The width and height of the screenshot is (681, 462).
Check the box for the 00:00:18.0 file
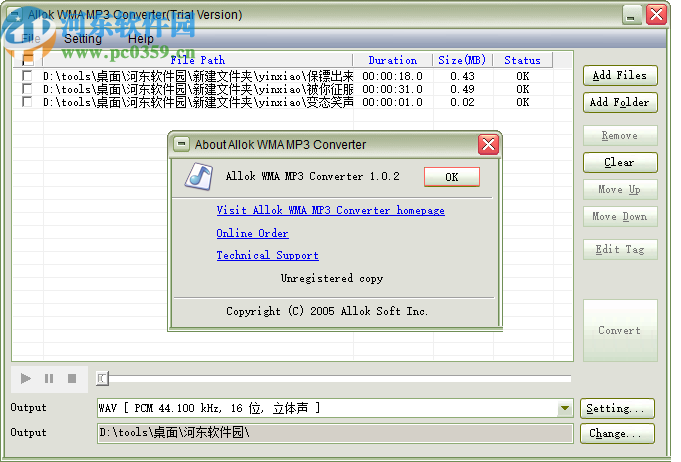[x=27, y=76]
